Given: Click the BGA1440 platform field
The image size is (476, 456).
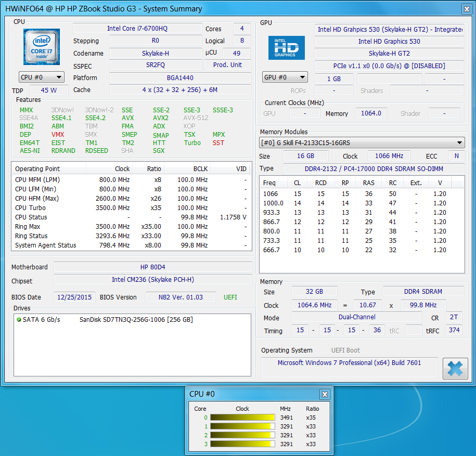Looking at the screenshot, I should tap(180, 77).
